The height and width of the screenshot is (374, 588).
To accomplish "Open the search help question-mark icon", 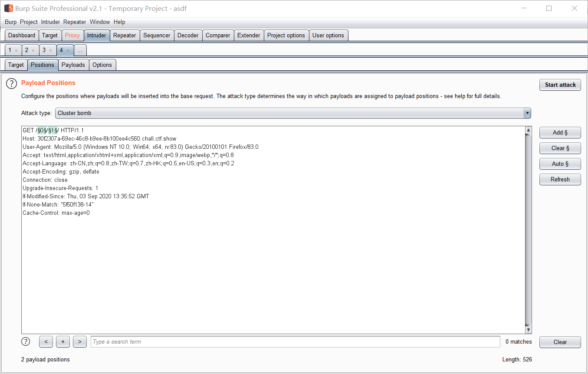I will pyautogui.click(x=26, y=341).
